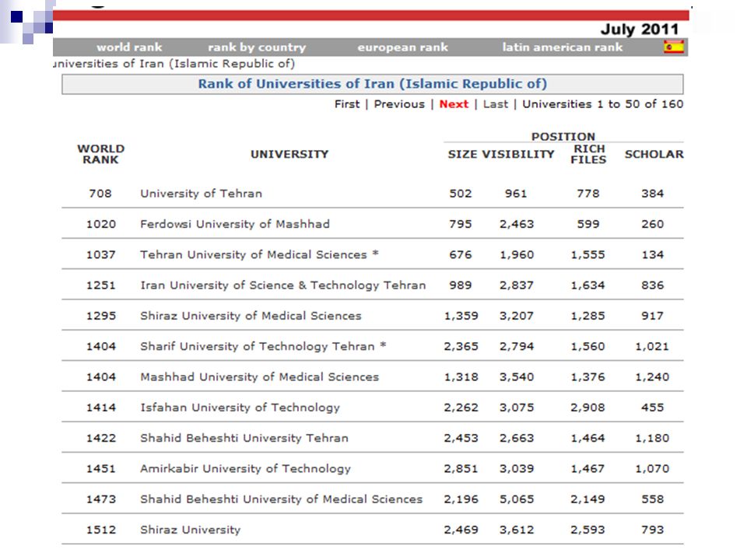Viewport: 747px width, 560px height.
Task: Select world rank value 1451
Action: [x=100, y=468]
